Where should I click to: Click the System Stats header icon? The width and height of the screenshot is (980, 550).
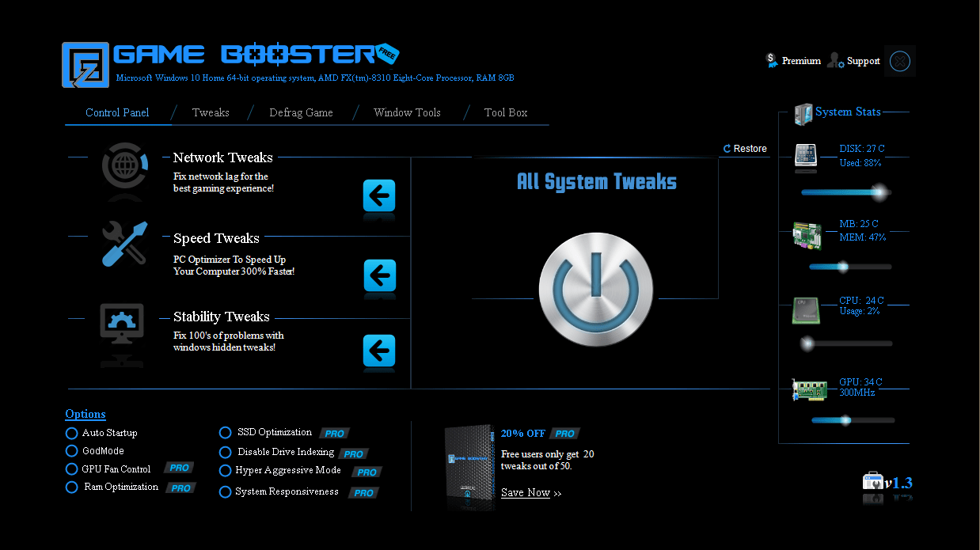coord(803,112)
